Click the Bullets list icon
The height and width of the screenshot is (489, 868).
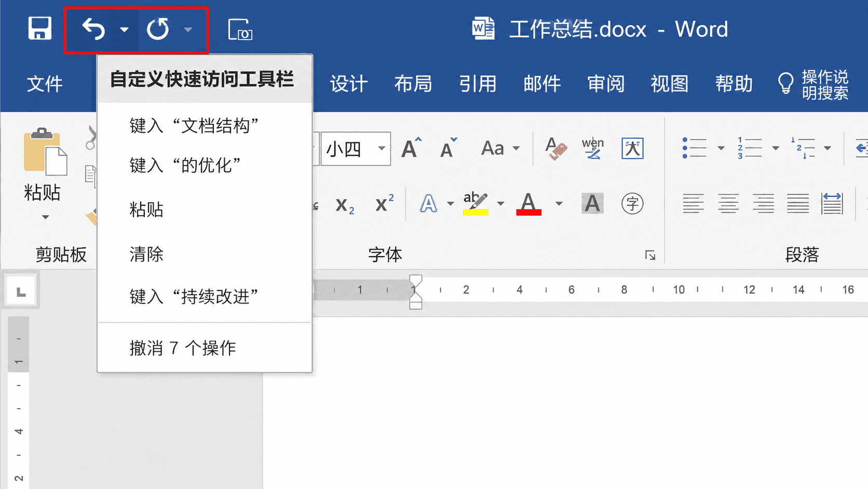pyautogui.click(x=695, y=148)
